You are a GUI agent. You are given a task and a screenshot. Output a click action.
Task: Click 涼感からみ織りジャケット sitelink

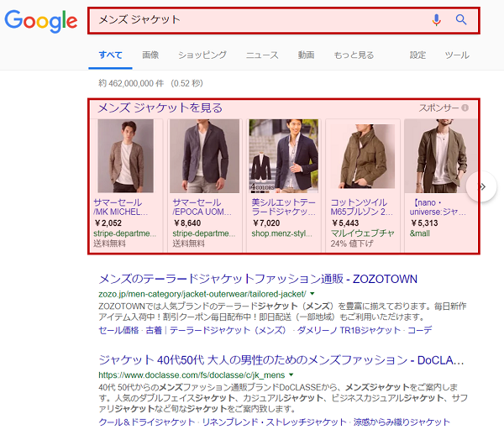coord(402,422)
